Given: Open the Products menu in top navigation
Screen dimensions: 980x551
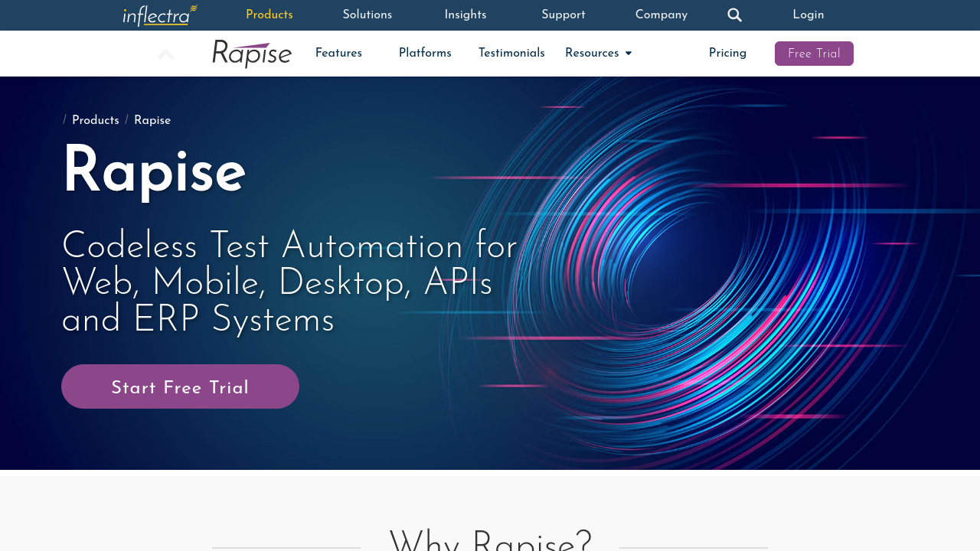Looking at the screenshot, I should pyautogui.click(x=269, y=15).
